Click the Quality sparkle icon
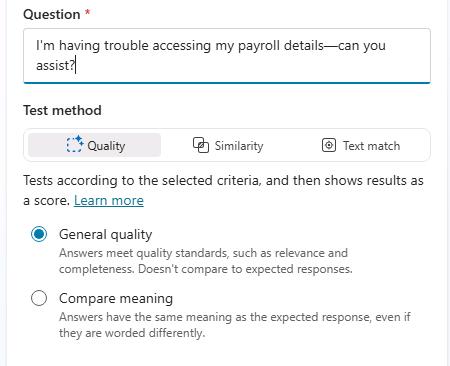 click(75, 144)
